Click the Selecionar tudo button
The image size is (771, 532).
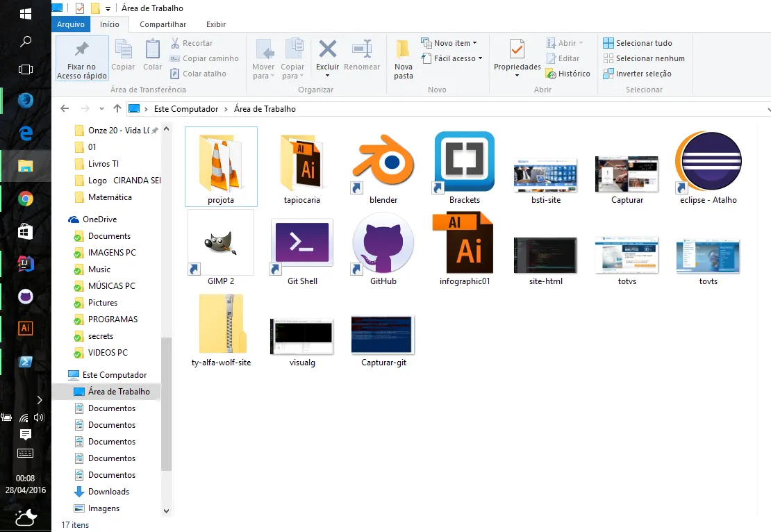pos(638,43)
